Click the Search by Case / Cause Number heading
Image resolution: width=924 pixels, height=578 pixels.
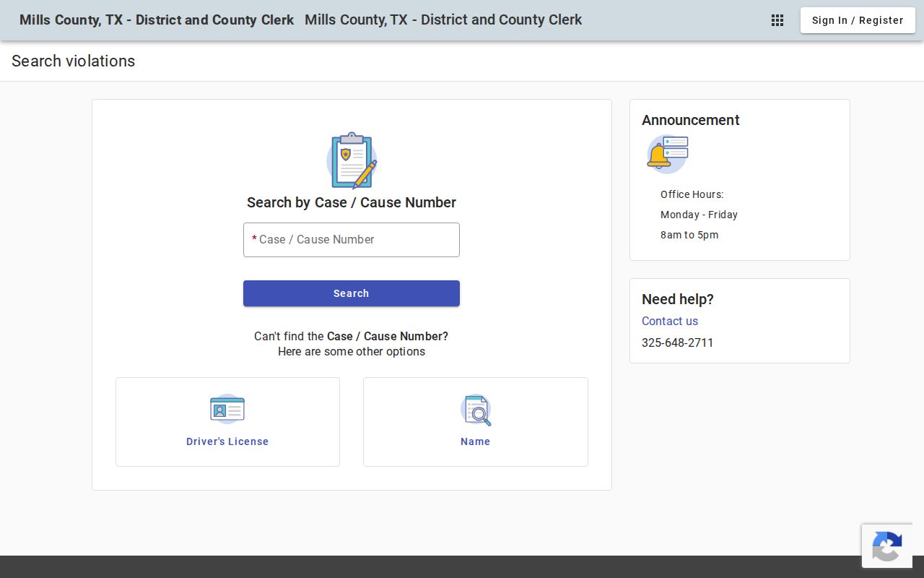tap(352, 202)
